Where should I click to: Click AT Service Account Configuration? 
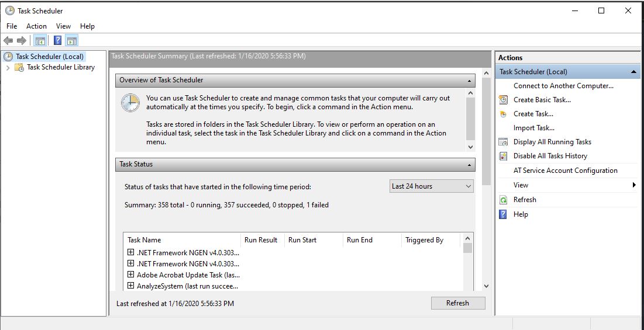pos(565,171)
